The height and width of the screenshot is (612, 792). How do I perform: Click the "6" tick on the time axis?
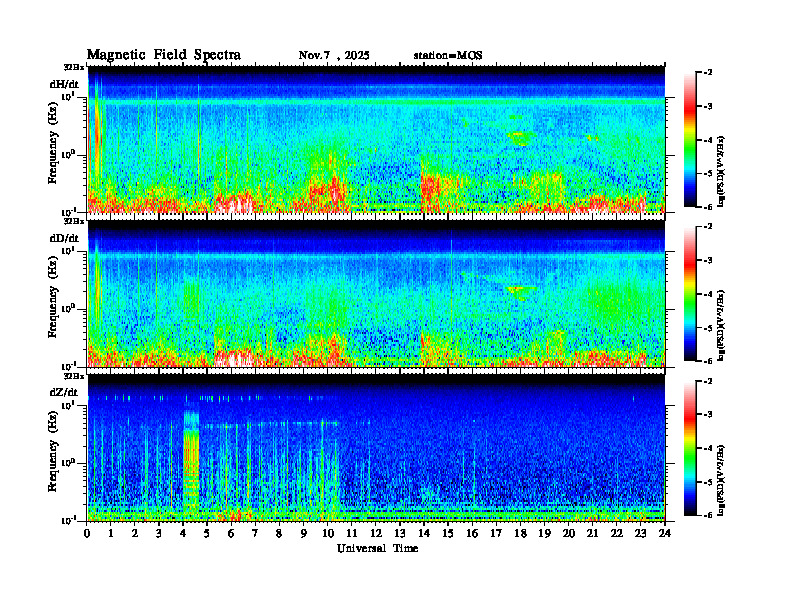(x=231, y=533)
